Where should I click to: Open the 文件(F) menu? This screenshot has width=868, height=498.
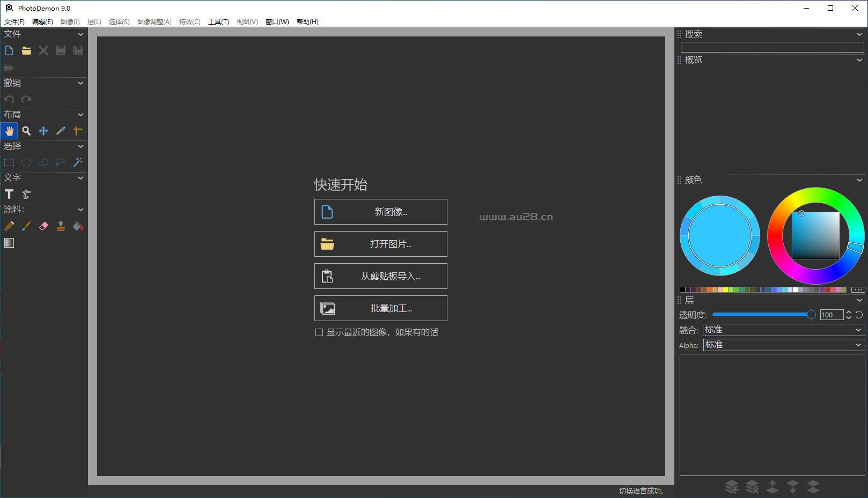coord(14,22)
